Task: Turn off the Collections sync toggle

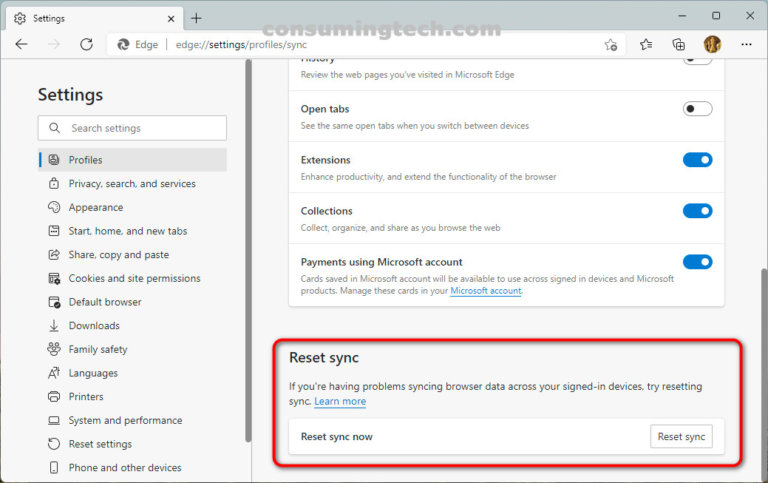Action: click(697, 211)
